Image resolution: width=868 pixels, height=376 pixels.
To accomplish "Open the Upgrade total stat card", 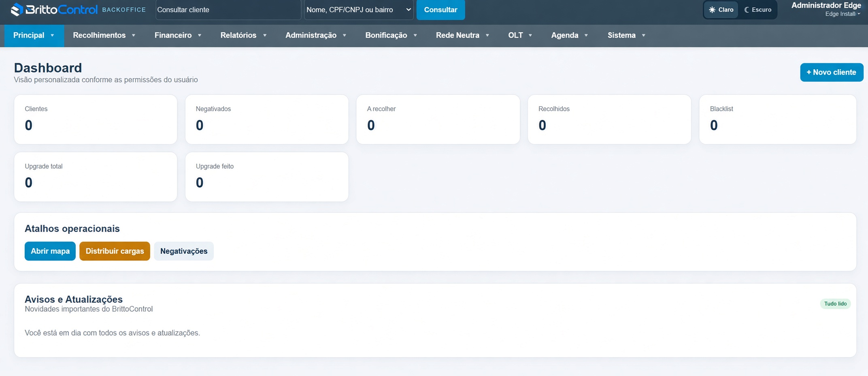I will point(96,177).
